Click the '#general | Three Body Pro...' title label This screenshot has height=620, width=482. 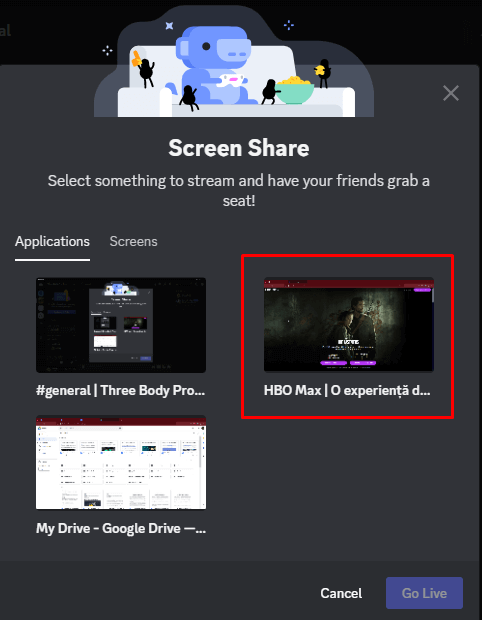click(121, 391)
